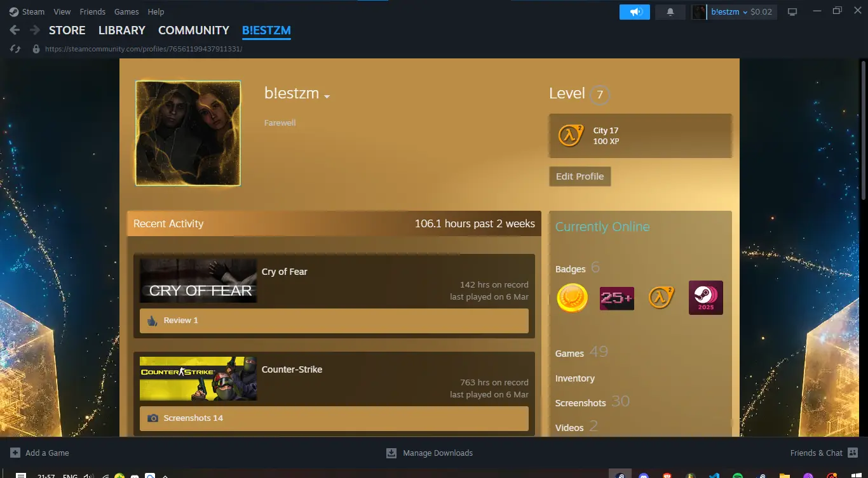Click the Cry of Fear banner thumbnail
868x478 pixels.
coord(198,281)
